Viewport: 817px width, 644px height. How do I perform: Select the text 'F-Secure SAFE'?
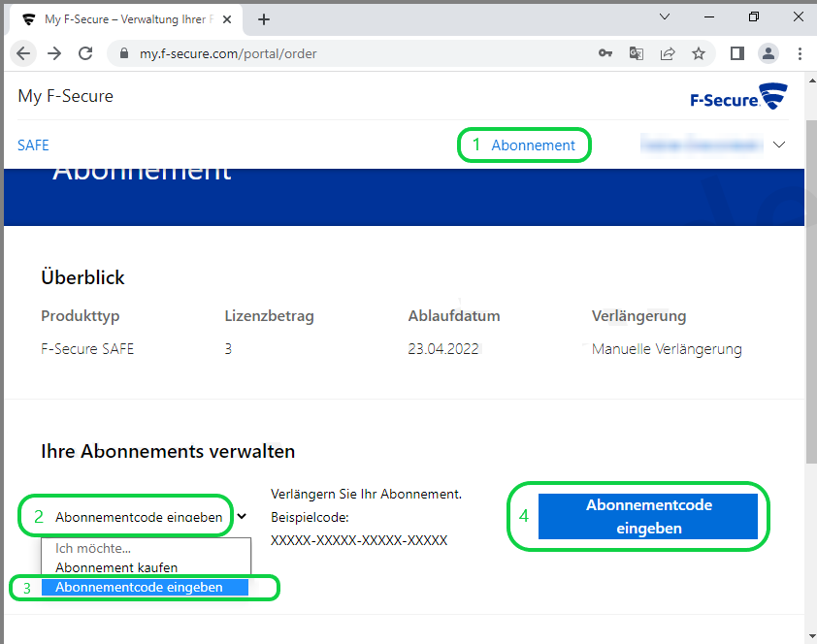point(87,349)
